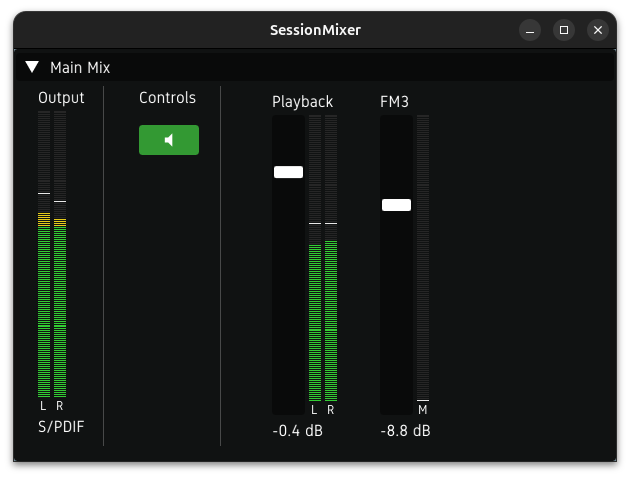The image size is (630, 478).
Task: Minimize the SessionMixer window
Action: point(530,30)
